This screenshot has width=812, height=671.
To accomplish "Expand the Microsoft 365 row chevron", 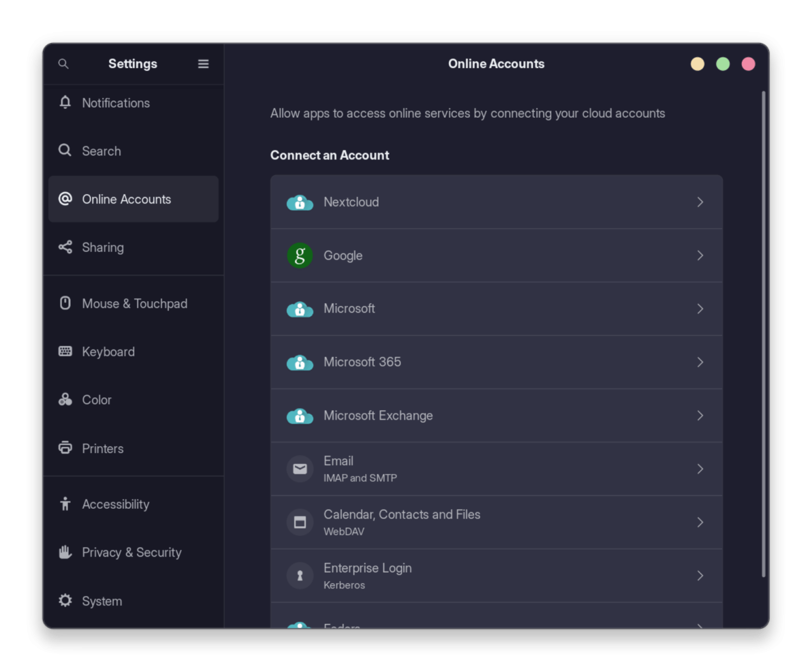I will click(700, 362).
